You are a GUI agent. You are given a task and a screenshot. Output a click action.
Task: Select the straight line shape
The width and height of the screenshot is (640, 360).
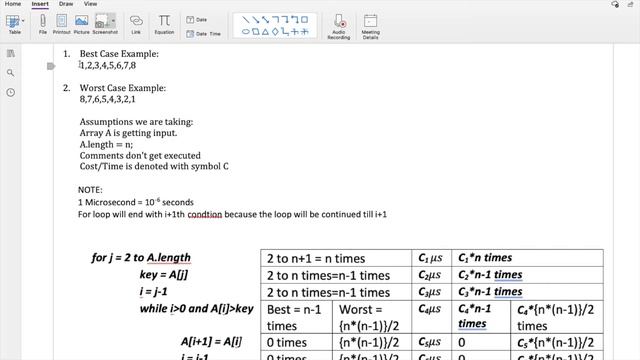[245, 20]
